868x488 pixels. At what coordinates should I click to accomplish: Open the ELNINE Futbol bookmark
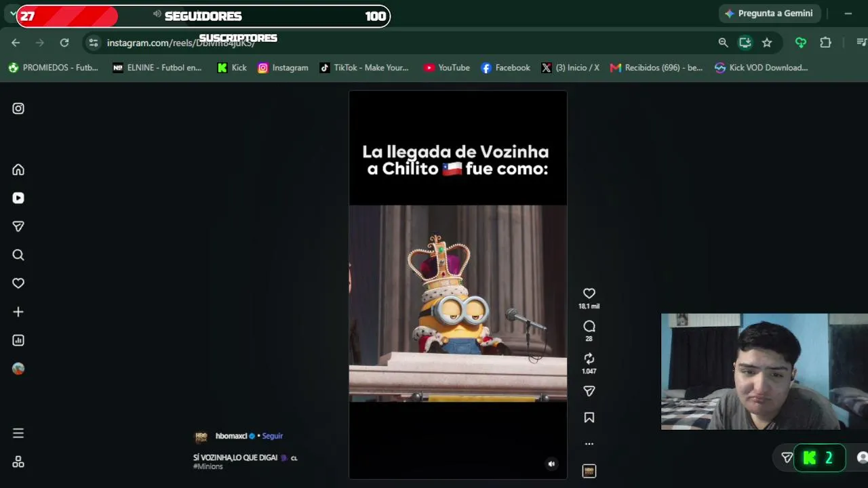pos(157,68)
